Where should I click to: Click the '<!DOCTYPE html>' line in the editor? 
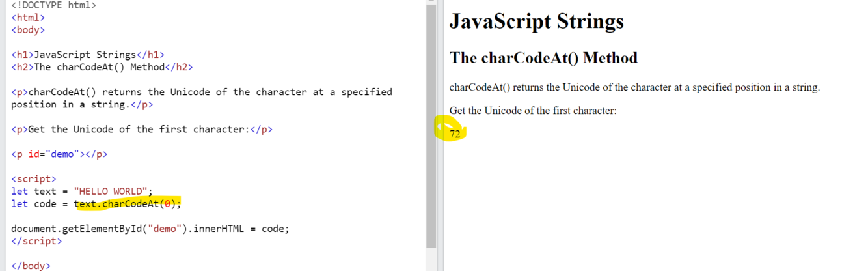(x=53, y=5)
